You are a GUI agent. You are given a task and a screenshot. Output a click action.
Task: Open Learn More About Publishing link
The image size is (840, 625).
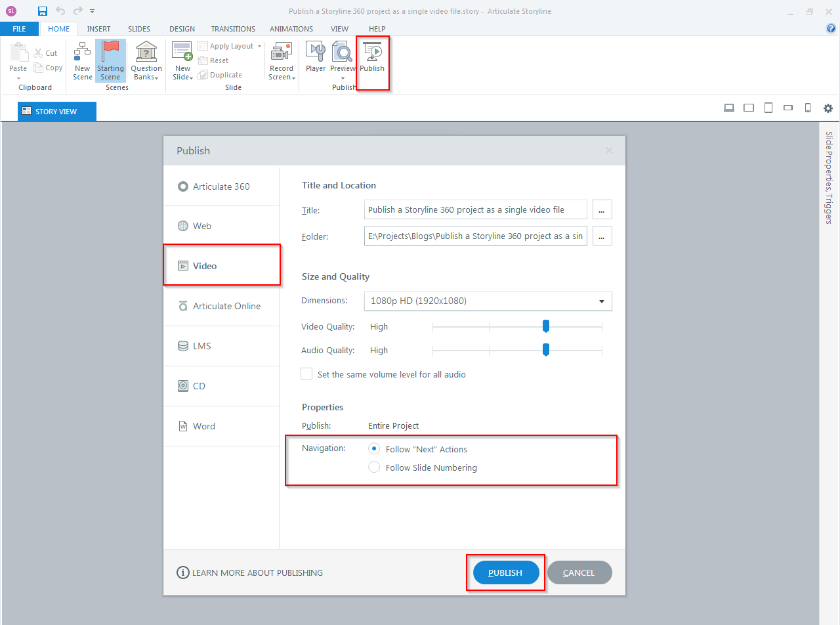pos(257,572)
